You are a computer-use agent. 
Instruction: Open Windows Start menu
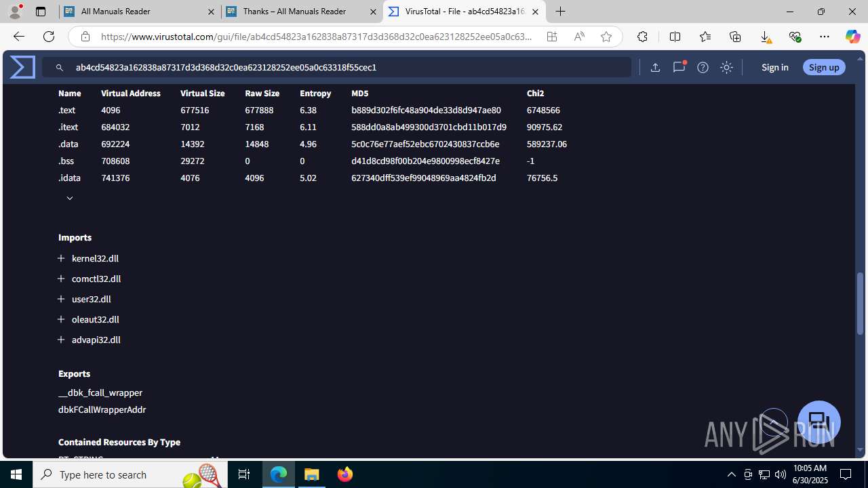click(x=16, y=474)
